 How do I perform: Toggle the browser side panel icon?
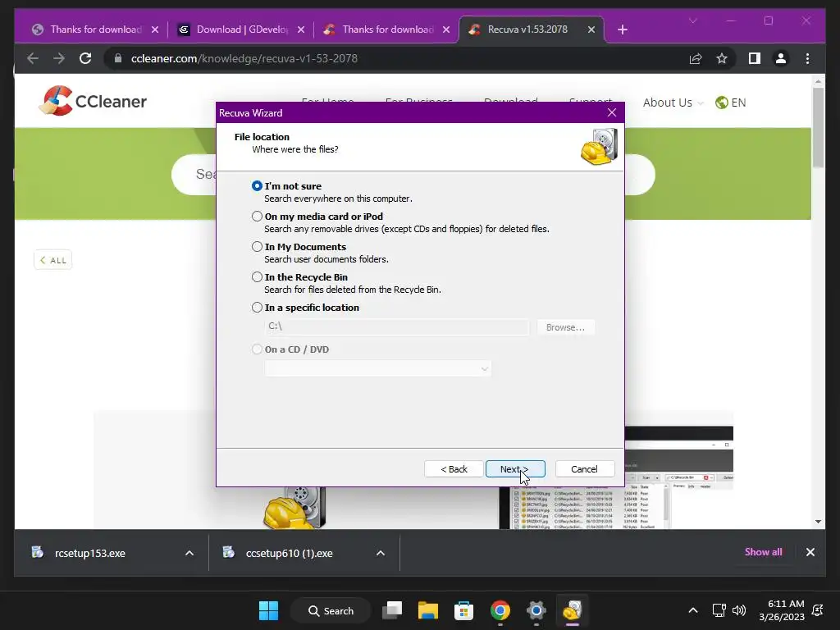click(755, 58)
